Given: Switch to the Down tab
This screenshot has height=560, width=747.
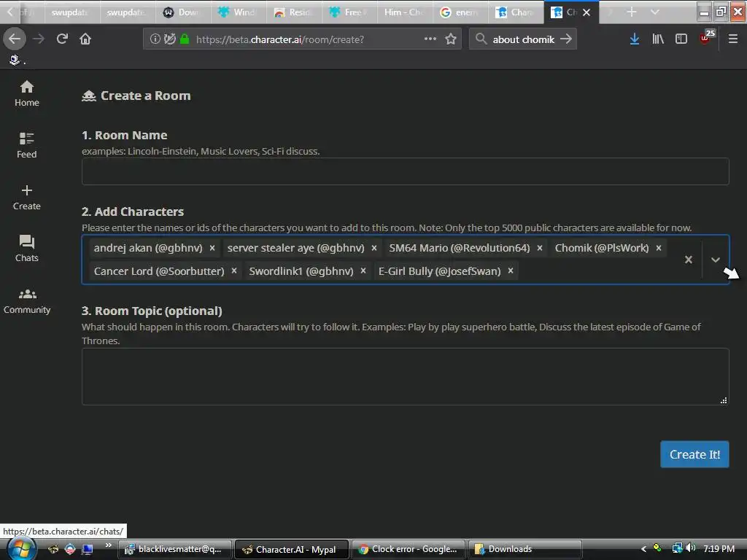Looking at the screenshot, I should (183, 12).
